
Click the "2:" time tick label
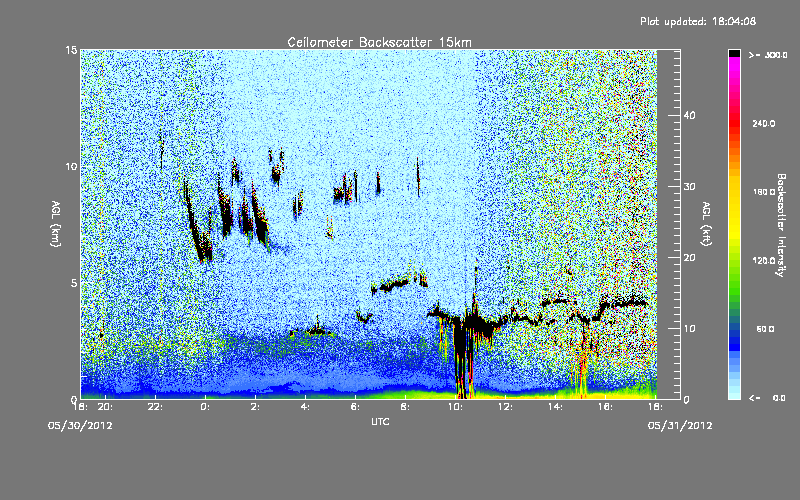pyautogui.click(x=256, y=407)
